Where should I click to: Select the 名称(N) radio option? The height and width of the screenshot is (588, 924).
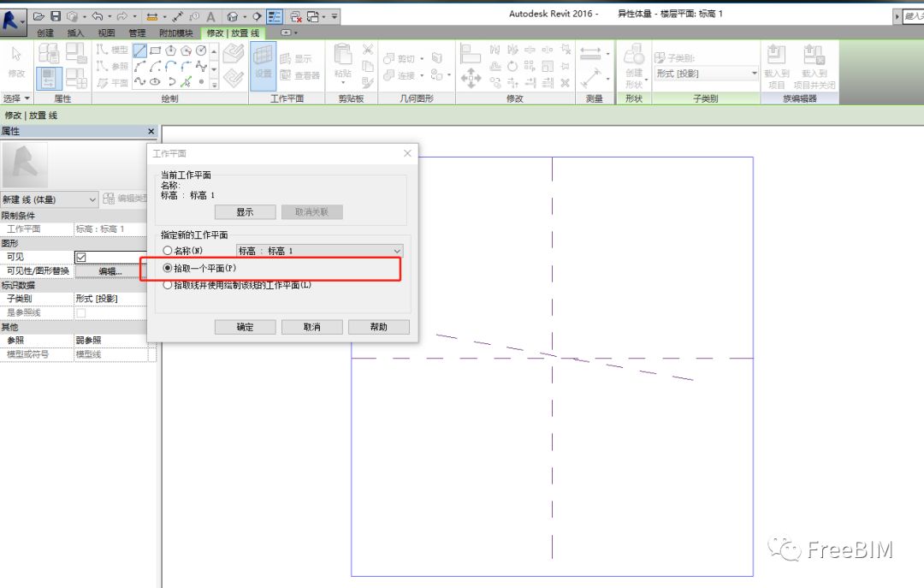click(x=168, y=251)
